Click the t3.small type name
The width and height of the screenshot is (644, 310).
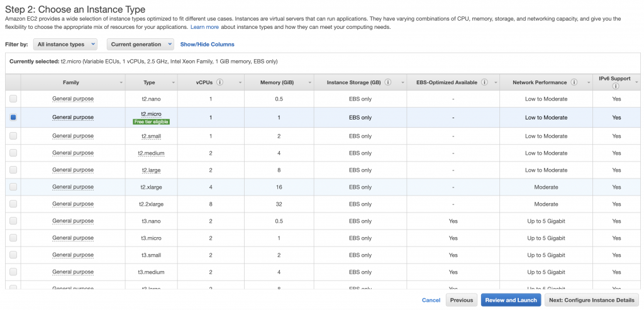[151, 255]
